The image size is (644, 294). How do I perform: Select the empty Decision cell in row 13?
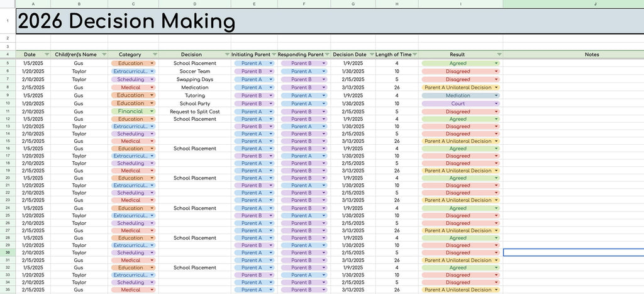(195, 127)
